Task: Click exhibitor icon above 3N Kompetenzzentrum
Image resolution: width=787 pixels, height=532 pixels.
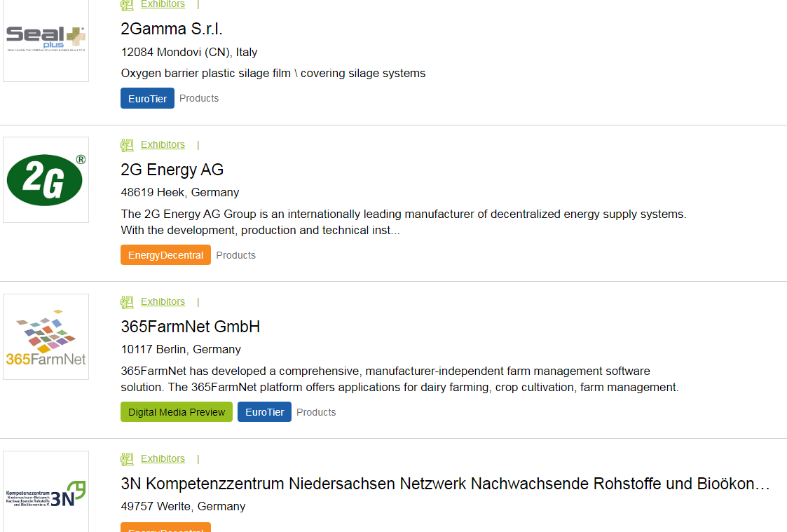Action: point(127,459)
